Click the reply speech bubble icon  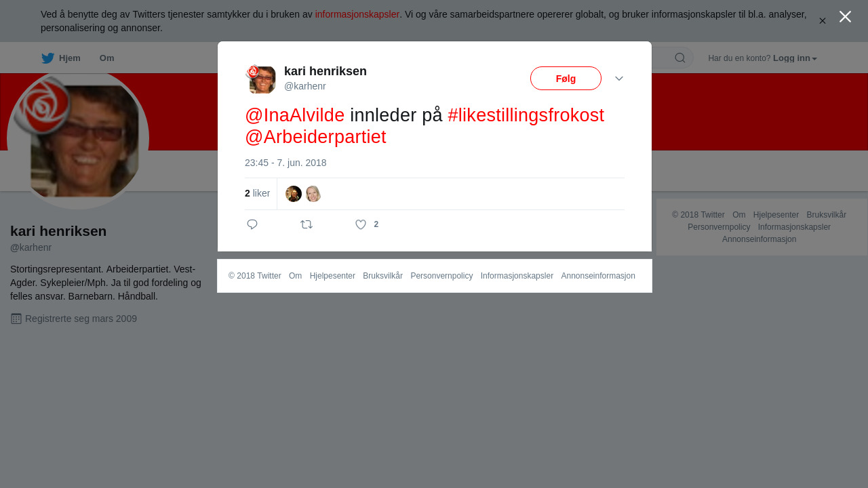coord(252,224)
